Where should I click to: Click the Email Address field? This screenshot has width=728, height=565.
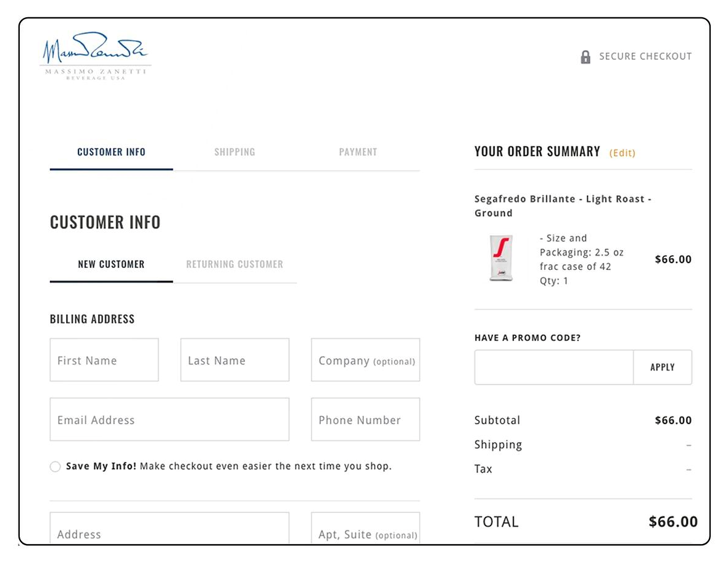[170, 419]
